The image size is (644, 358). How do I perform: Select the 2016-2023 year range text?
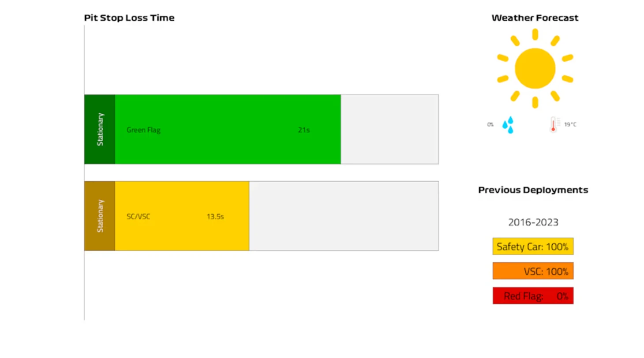pyautogui.click(x=533, y=222)
